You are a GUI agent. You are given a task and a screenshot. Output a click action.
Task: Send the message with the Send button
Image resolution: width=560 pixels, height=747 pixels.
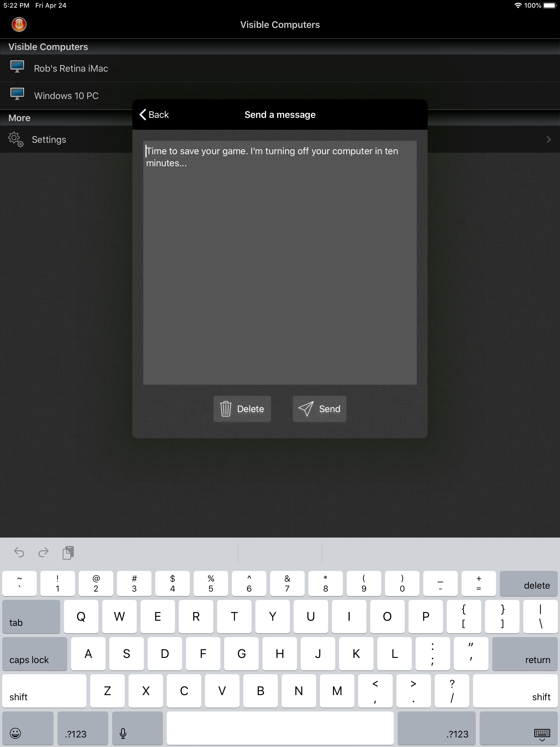(319, 408)
